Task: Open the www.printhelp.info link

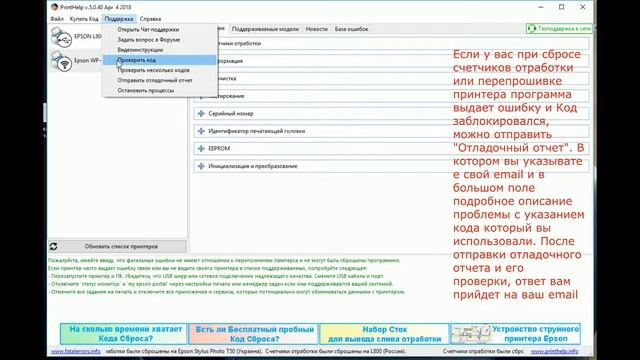Action: 554,351
